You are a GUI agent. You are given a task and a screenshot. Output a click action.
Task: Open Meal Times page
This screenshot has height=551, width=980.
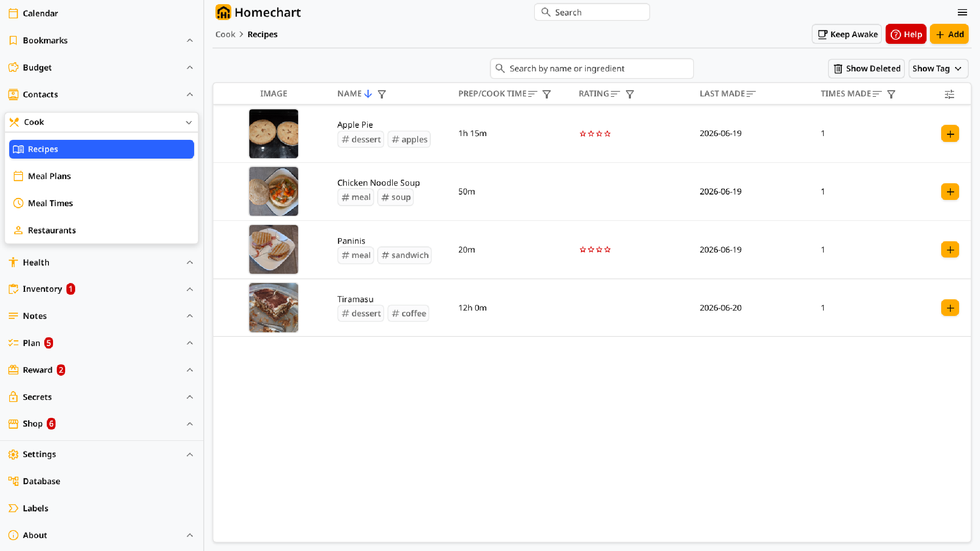101,203
